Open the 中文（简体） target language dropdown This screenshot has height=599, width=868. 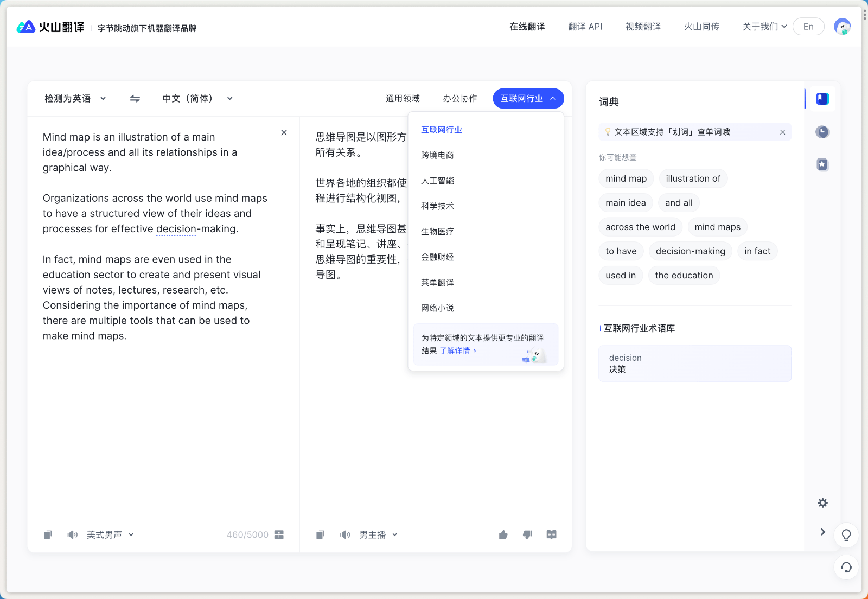click(197, 99)
